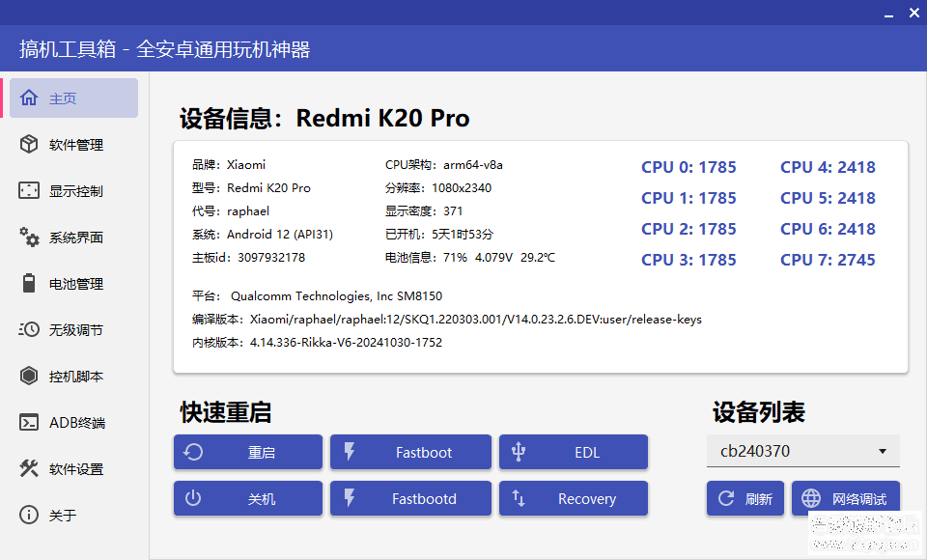Click the power icon on 关机
The height and width of the screenshot is (560, 927).
[193, 498]
